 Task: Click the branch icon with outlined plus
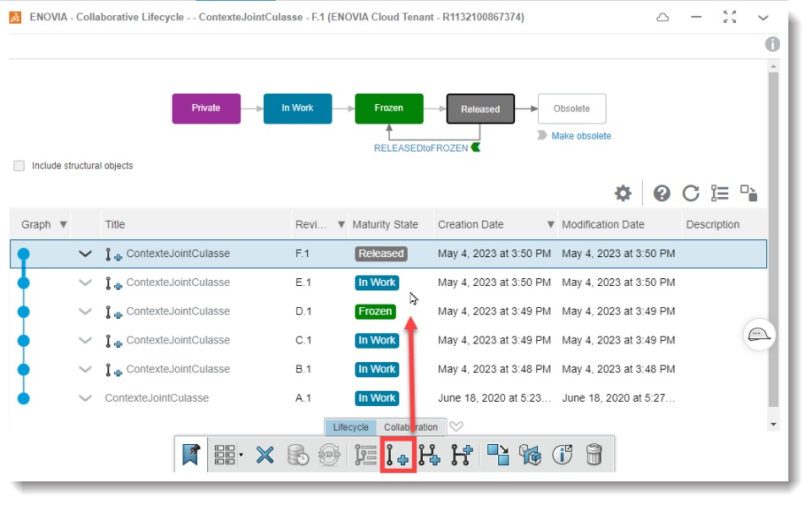click(x=462, y=455)
